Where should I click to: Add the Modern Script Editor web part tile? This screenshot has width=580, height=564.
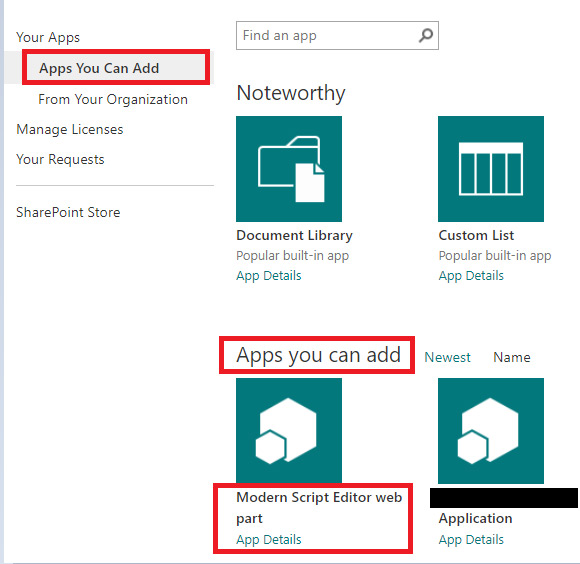(289, 430)
